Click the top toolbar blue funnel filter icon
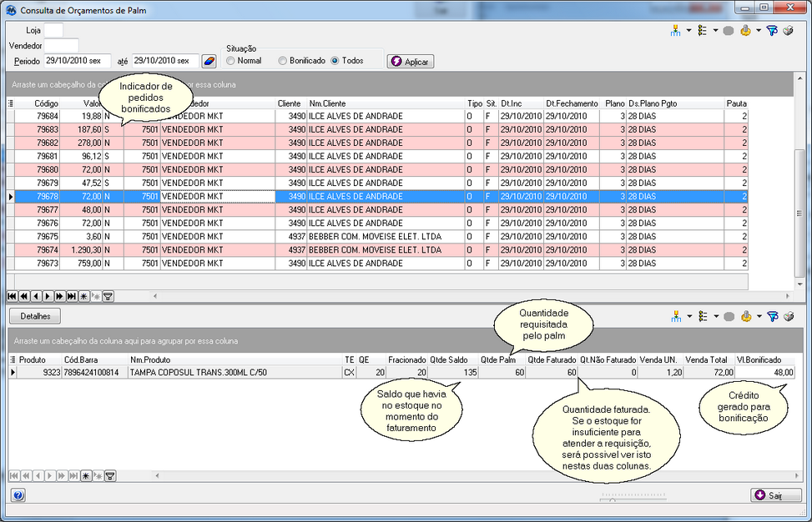Viewport: 812px width, 522px height. [772, 31]
